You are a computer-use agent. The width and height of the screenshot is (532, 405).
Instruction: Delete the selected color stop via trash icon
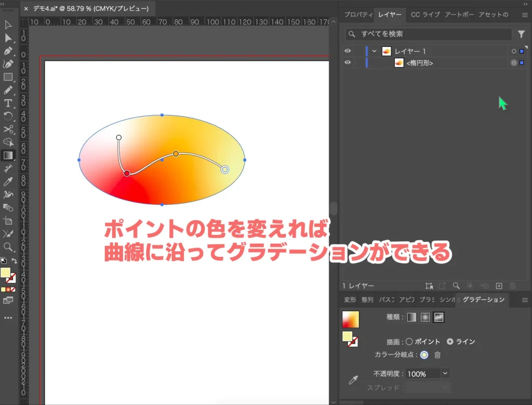pos(437,355)
